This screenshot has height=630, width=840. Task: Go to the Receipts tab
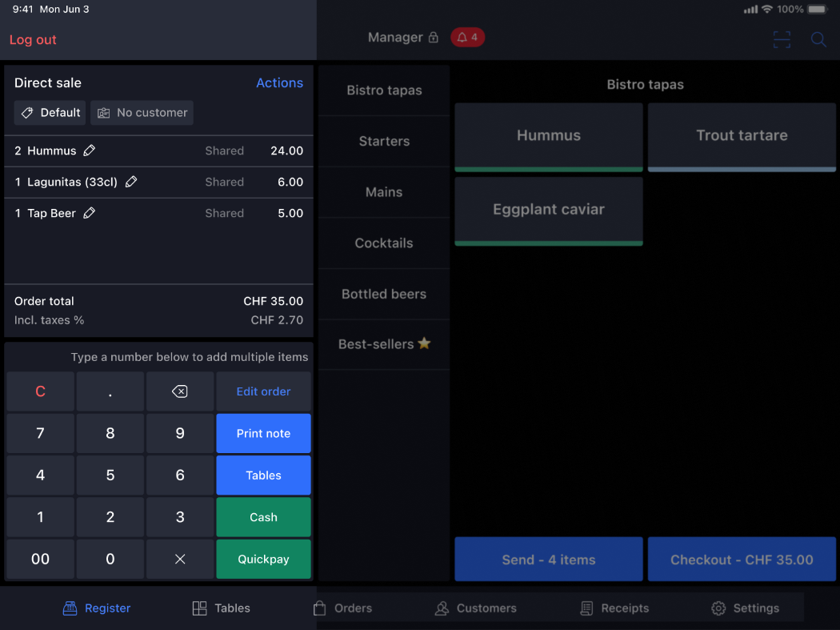coord(614,608)
